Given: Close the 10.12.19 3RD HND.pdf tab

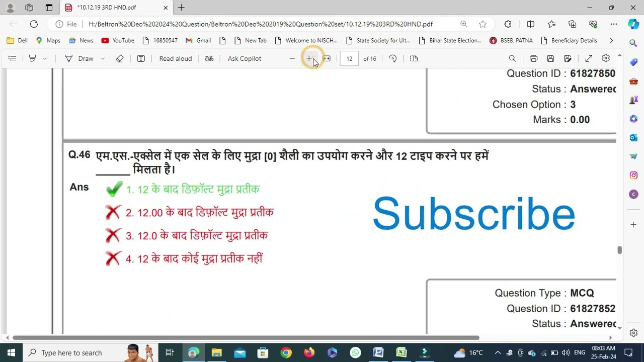Looking at the screenshot, I should coord(166,8).
